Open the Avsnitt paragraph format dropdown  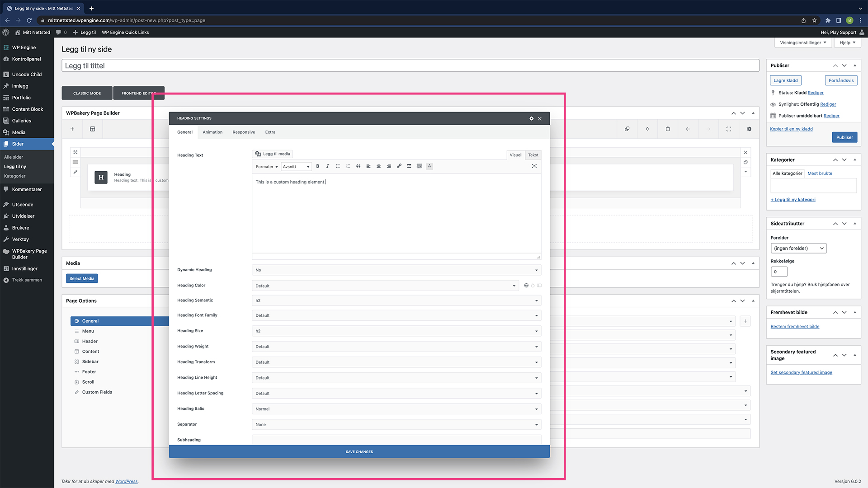(x=296, y=167)
